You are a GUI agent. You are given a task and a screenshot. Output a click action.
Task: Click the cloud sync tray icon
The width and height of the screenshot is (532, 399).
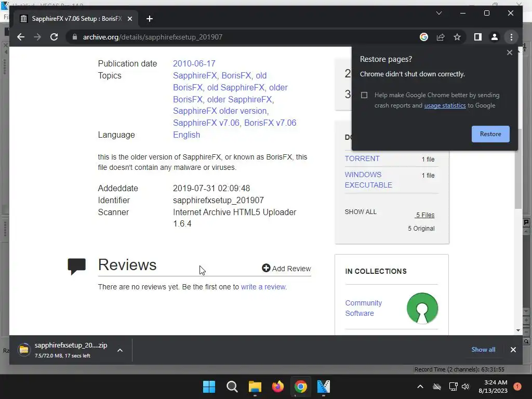tap(437, 387)
